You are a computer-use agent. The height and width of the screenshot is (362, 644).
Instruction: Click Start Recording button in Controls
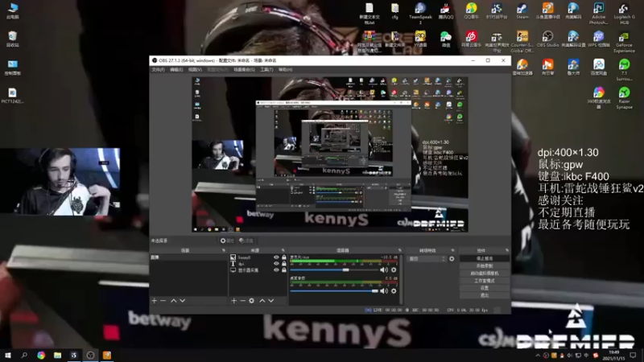485,266
